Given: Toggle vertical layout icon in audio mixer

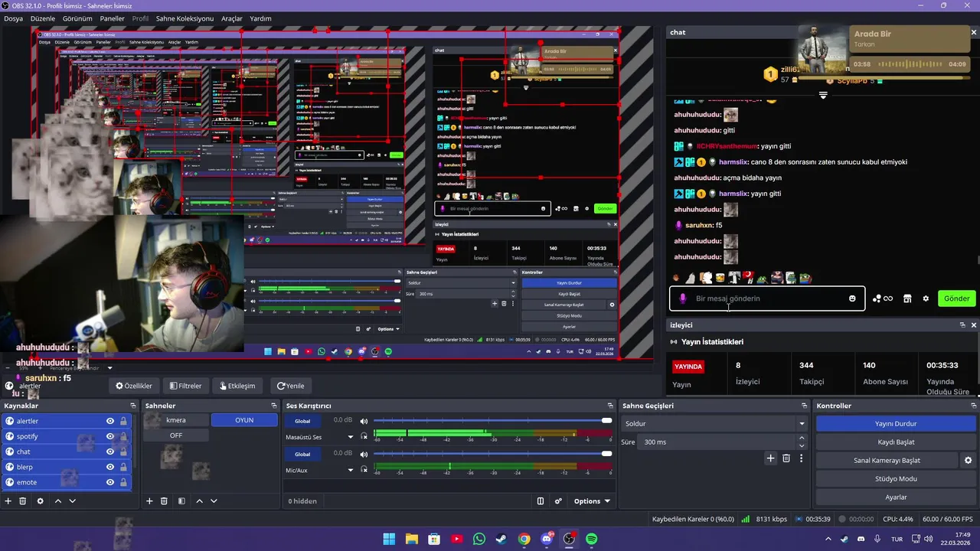Looking at the screenshot, I should pyautogui.click(x=541, y=501).
